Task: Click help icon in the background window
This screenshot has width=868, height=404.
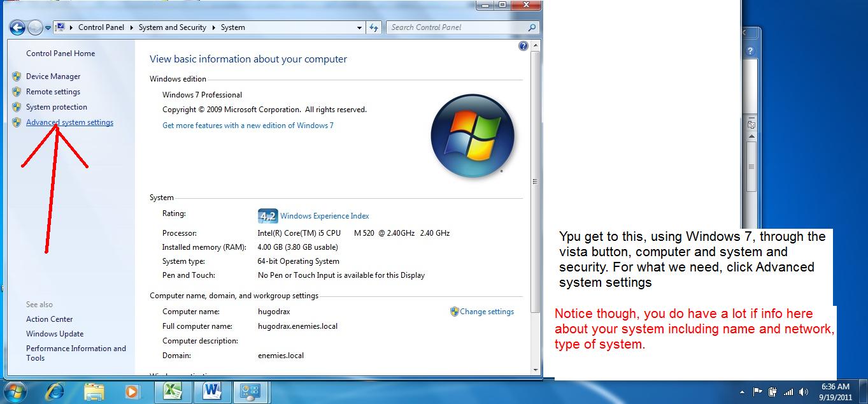Action: [x=751, y=52]
